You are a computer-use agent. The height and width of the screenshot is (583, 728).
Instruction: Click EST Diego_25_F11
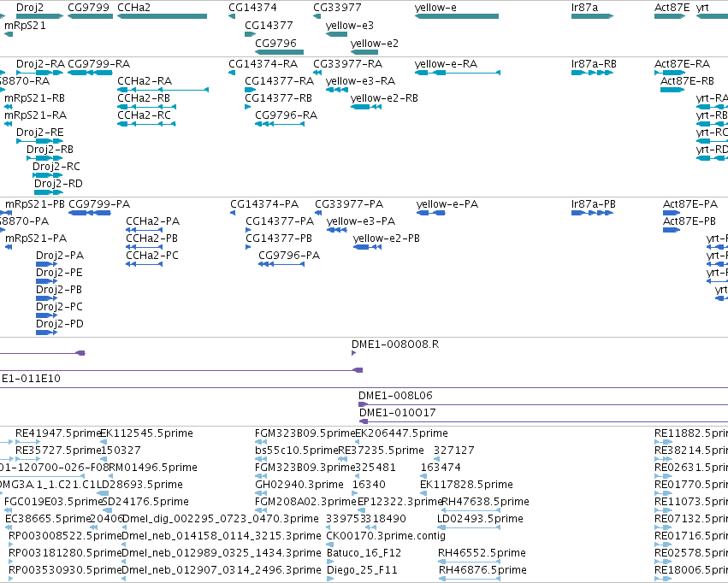pos(330,579)
